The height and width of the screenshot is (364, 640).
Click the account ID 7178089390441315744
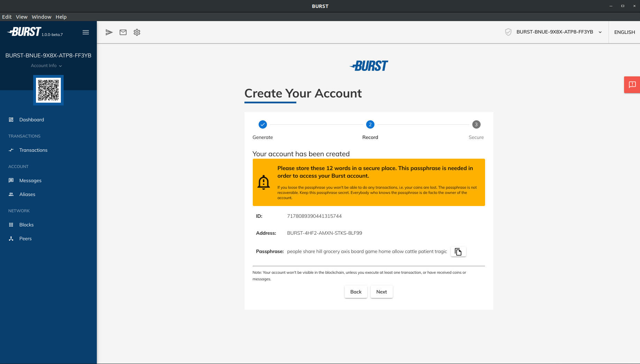314,216
